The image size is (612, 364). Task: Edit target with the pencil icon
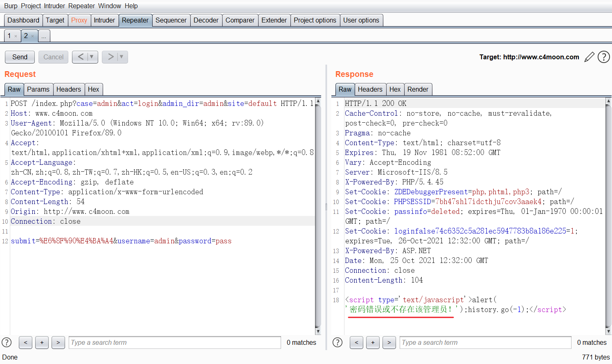pyautogui.click(x=589, y=57)
